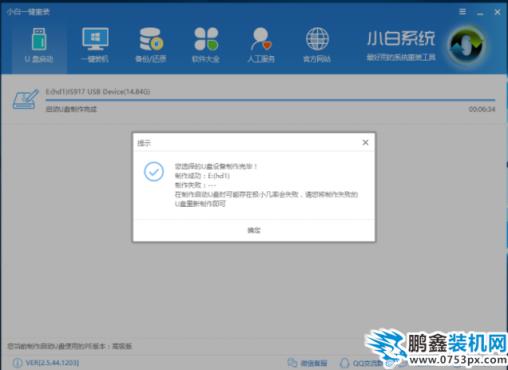
Task: Click the PE版本 高级版 notice text
Action: click(x=70, y=346)
